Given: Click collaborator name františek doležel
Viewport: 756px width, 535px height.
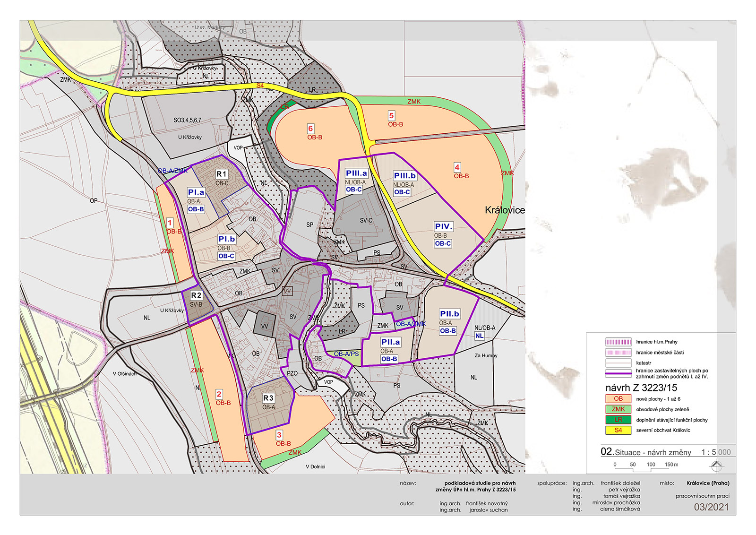Looking at the screenshot, I should click(620, 483).
